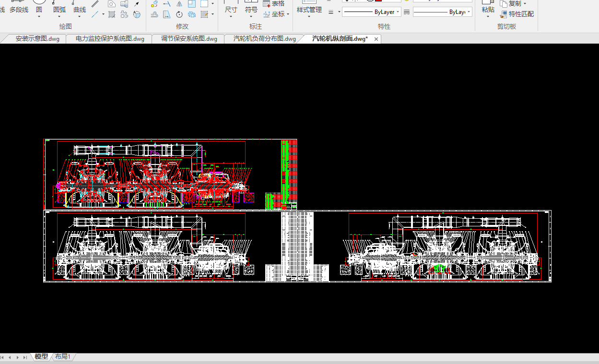Close the 汽轮机纵剖面.dwg tab

(376, 39)
